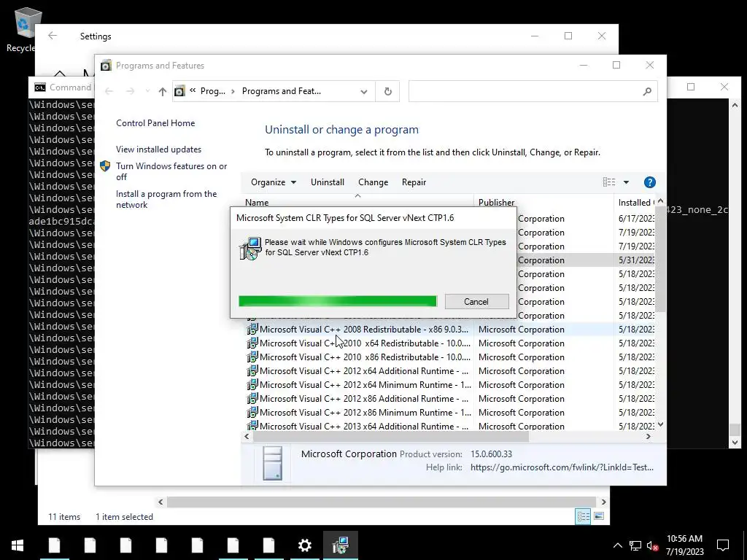Select Visual C++ 2012 x64 Additional Runtime
The height and width of the screenshot is (560, 747).
tap(449, 370)
